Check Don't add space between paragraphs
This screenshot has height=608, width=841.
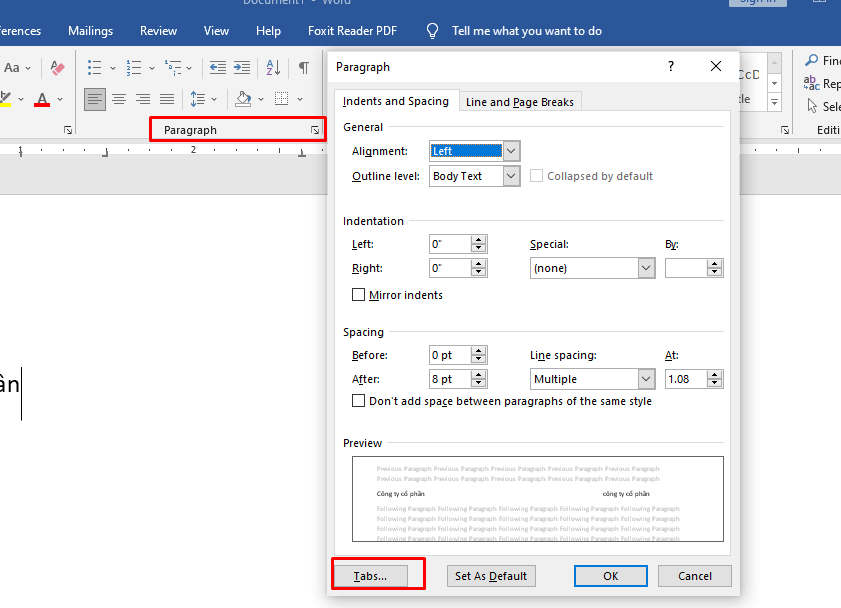[x=358, y=401]
